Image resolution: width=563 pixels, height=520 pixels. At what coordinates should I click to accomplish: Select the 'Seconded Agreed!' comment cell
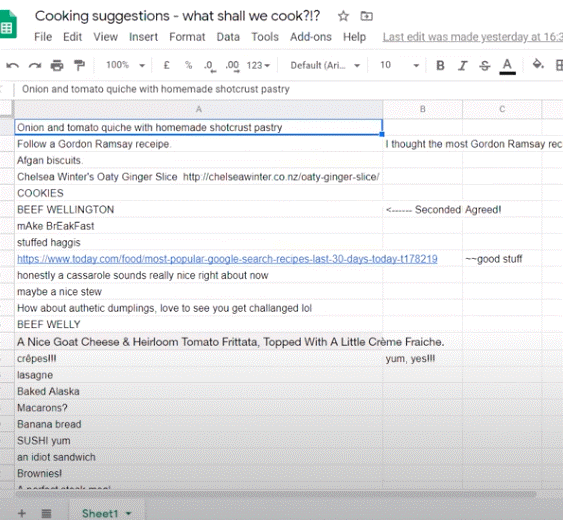tap(423, 210)
